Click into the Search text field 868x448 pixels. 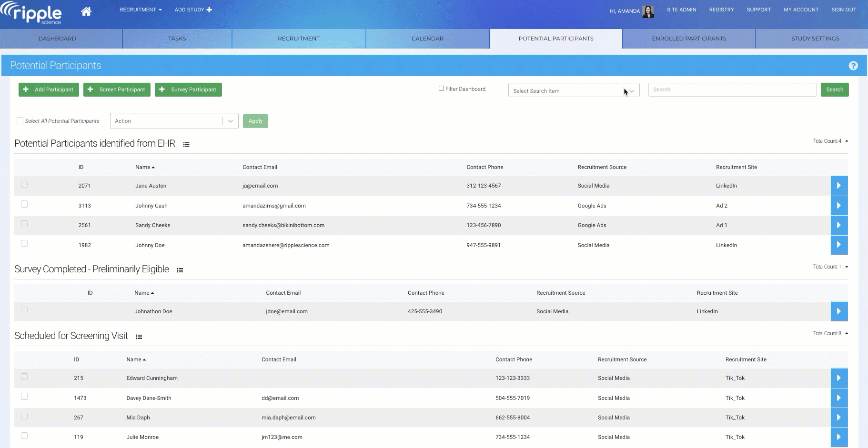pyautogui.click(x=732, y=90)
